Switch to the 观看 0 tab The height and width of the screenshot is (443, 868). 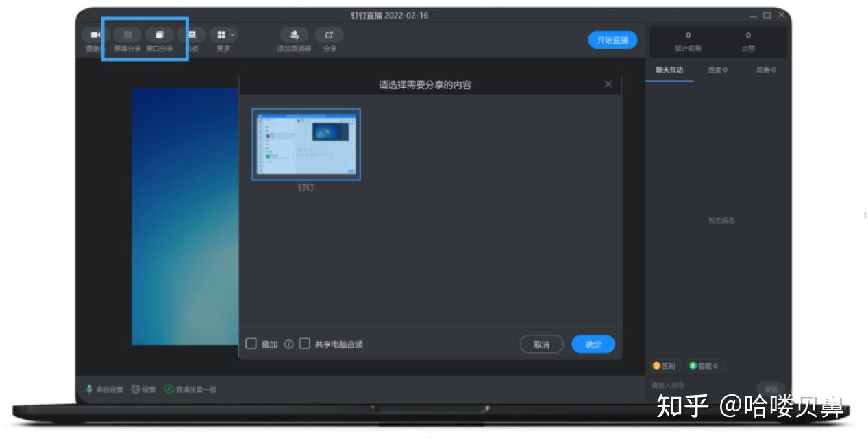tap(765, 70)
